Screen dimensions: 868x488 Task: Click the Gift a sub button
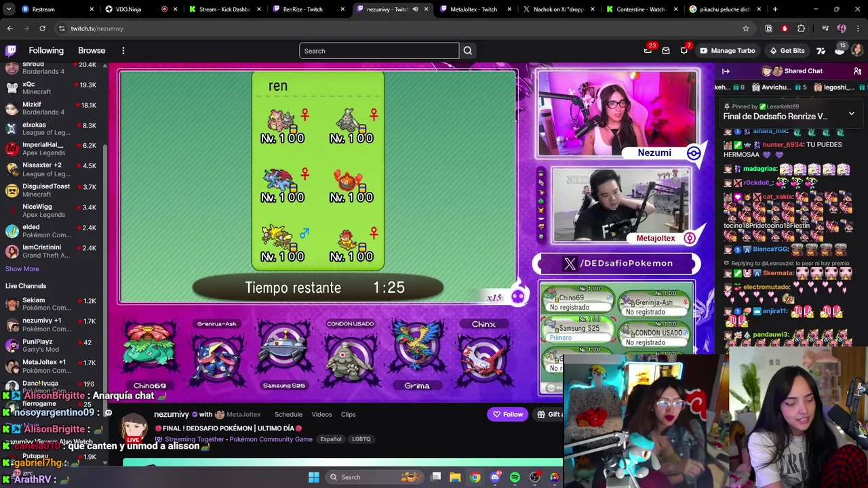point(549,414)
